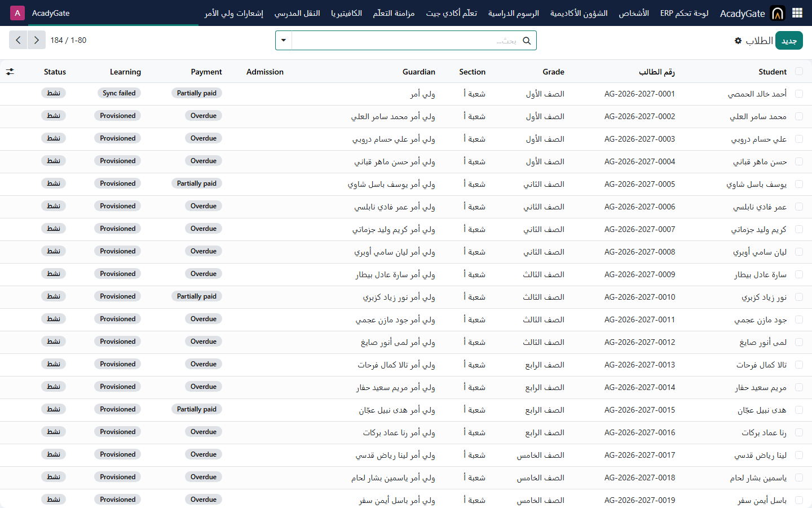
Task: Open the النقل المدرسي menu
Action: 297,13
